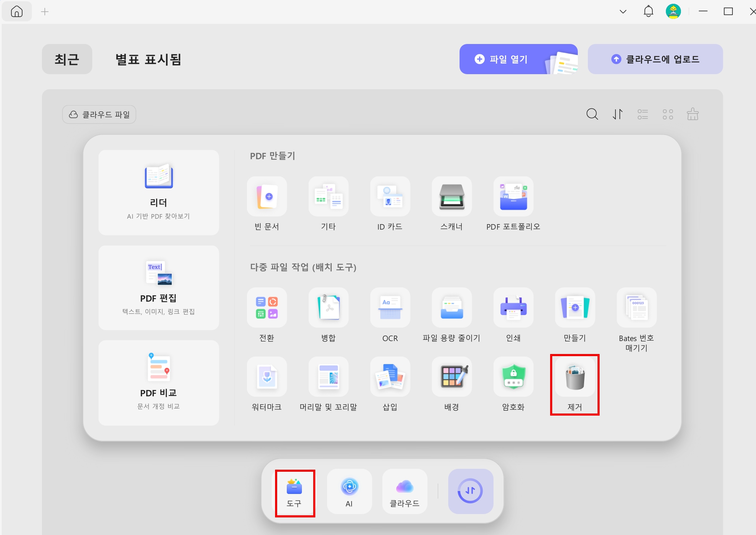Click the circular sync arrows button
The height and width of the screenshot is (535, 756).
470,491
